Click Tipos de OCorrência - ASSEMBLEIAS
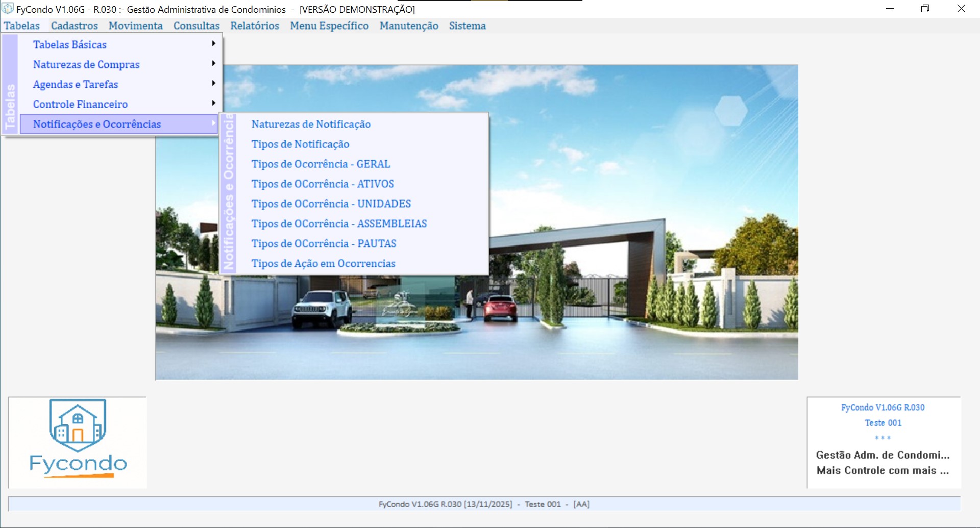Image resolution: width=980 pixels, height=528 pixels. pos(339,223)
